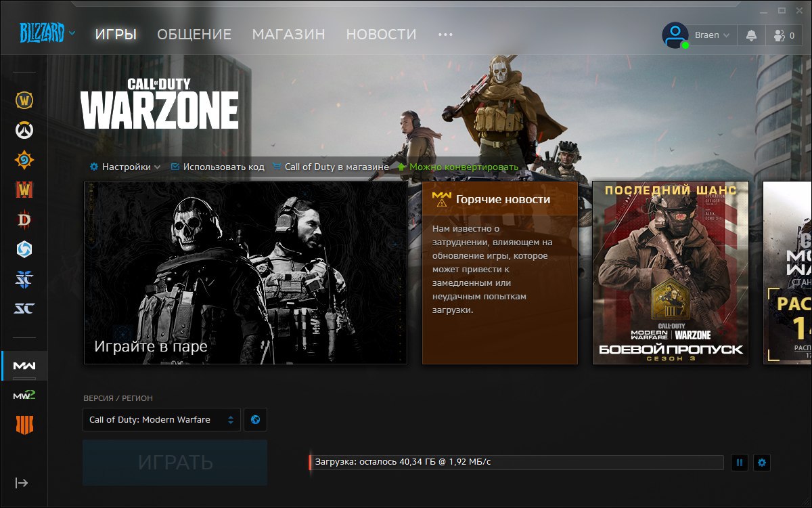Open download settings gear icon
This screenshot has width=812, height=508.
pos(762,463)
